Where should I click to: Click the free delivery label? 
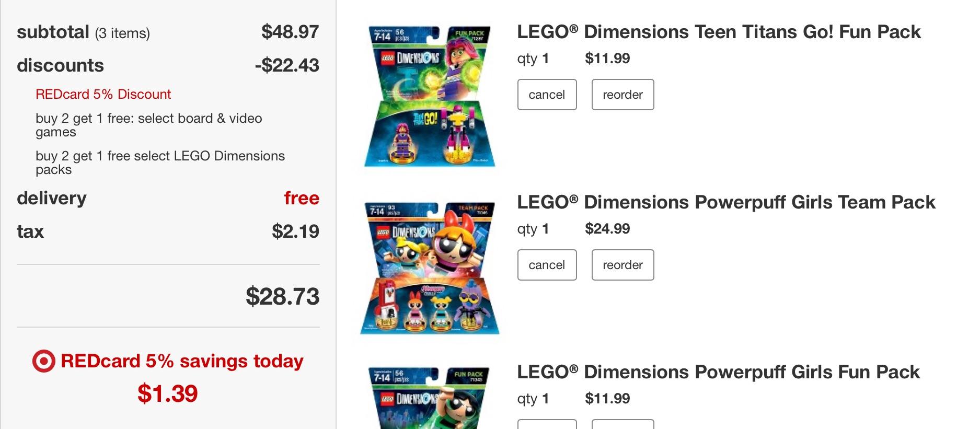(302, 198)
